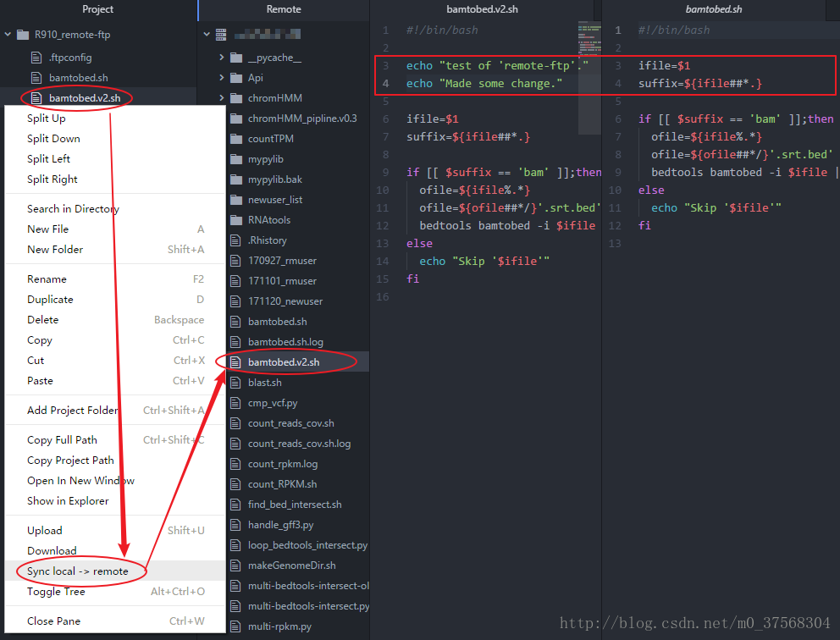Screen dimensions: 840x640
Task: Click the remote server icon
Action: (221, 35)
